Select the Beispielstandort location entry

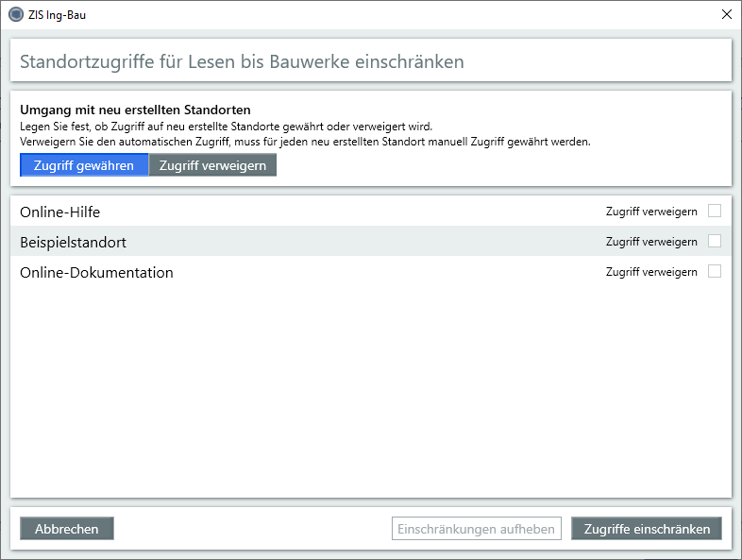click(74, 242)
